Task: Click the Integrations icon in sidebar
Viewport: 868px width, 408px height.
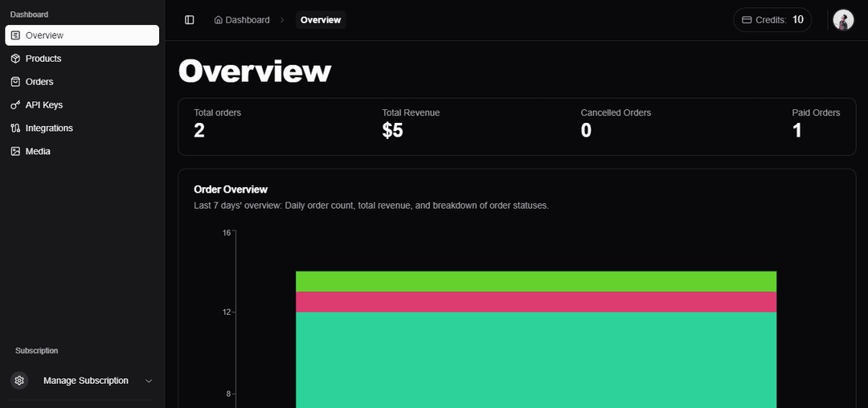Action: tap(15, 129)
